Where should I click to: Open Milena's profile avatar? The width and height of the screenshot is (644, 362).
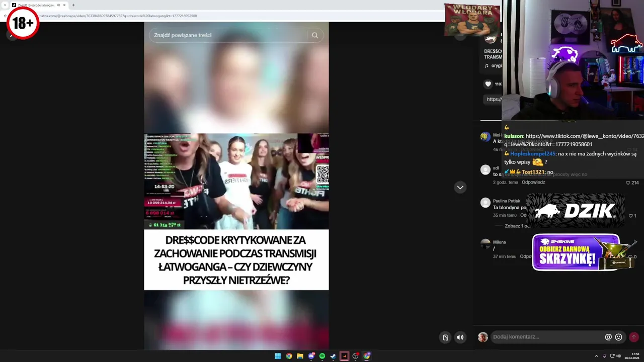coord(486,244)
